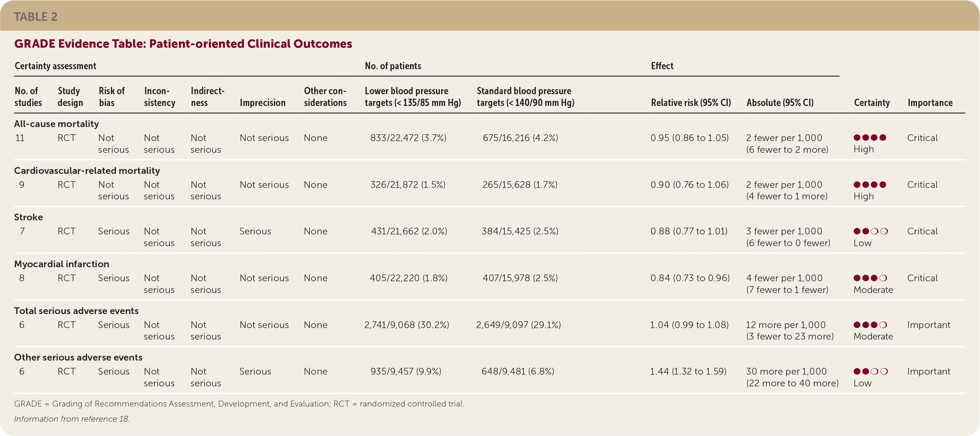Select the Stroke outcome row heading
Viewport: 980px width, 436px height.
click(29, 217)
